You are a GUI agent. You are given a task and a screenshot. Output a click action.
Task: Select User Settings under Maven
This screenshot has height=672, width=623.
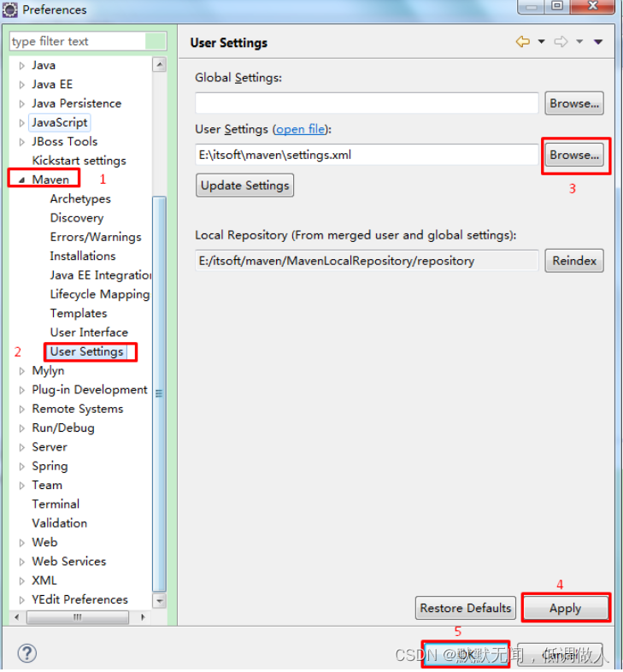[86, 352]
